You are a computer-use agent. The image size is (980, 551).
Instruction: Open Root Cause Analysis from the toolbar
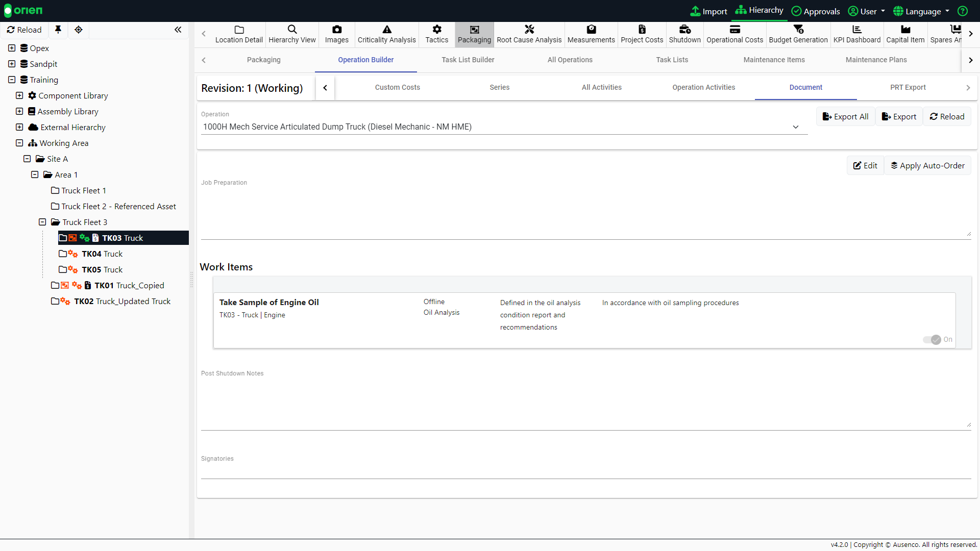[x=529, y=34]
